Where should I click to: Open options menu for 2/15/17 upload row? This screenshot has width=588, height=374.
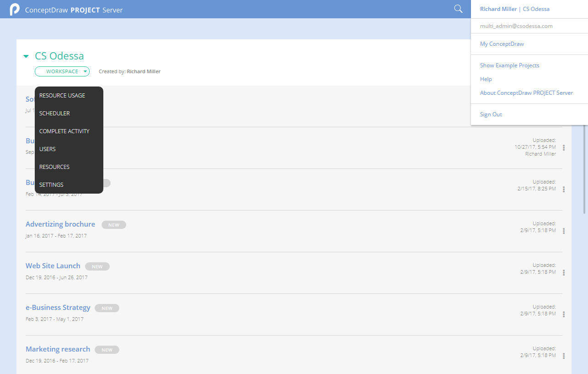[x=564, y=189]
